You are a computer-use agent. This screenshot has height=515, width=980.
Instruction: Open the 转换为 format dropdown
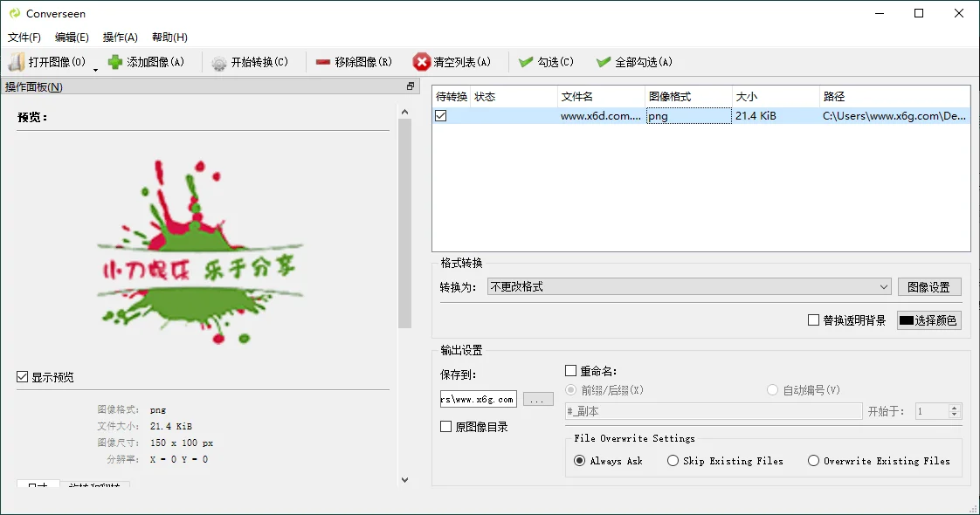[x=883, y=286]
